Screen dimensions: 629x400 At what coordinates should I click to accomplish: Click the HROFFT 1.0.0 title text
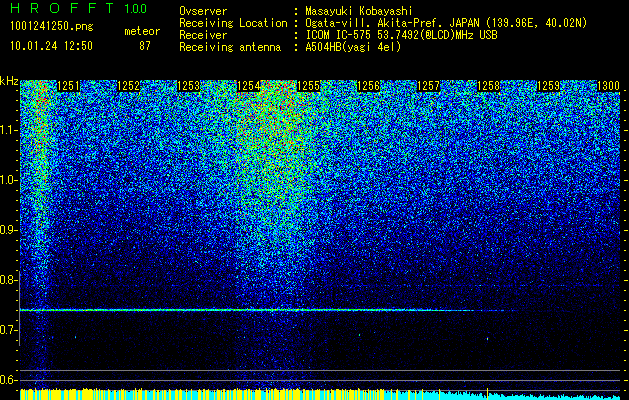(78, 8)
